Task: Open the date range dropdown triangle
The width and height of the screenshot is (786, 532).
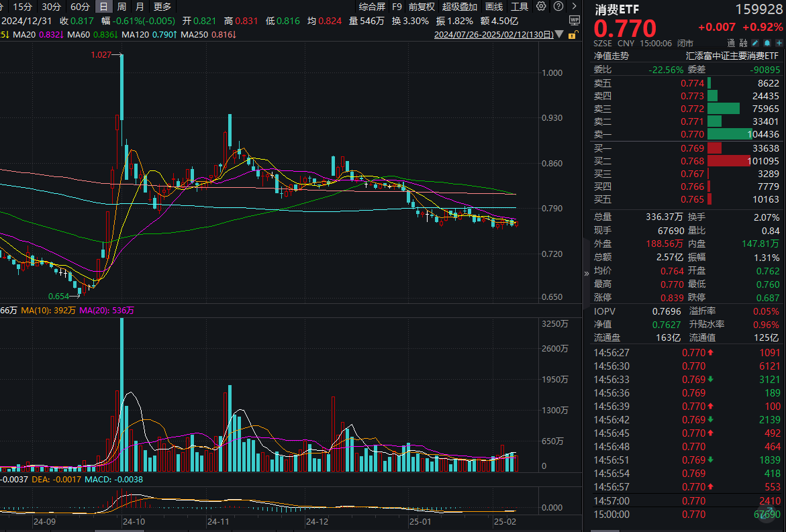Action: point(559,34)
